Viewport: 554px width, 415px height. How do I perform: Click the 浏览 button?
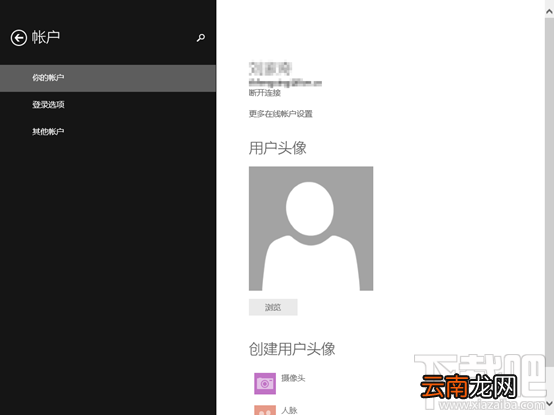[273, 307]
